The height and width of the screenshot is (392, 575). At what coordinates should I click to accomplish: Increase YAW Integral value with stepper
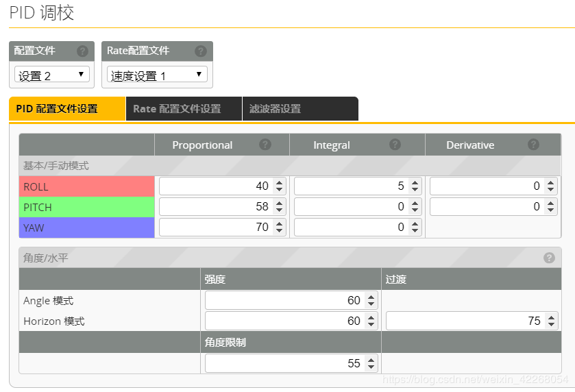click(x=415, y=223)
